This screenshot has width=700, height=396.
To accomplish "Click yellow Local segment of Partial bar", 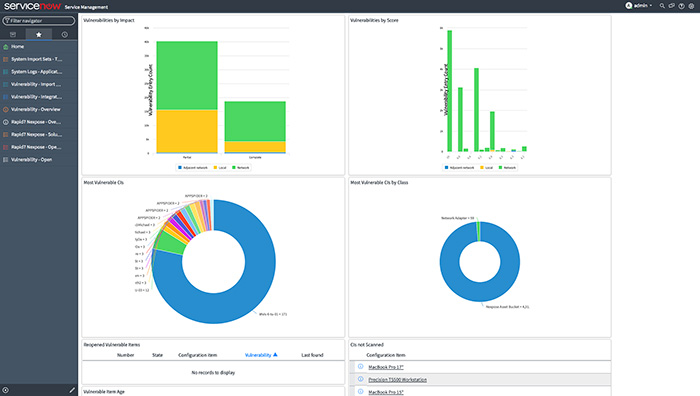I will 187,131.
